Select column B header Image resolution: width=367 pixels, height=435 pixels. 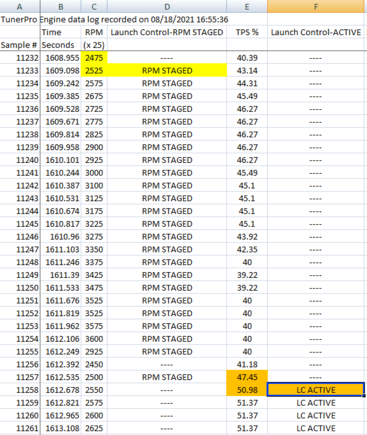[x=61, y=6]
